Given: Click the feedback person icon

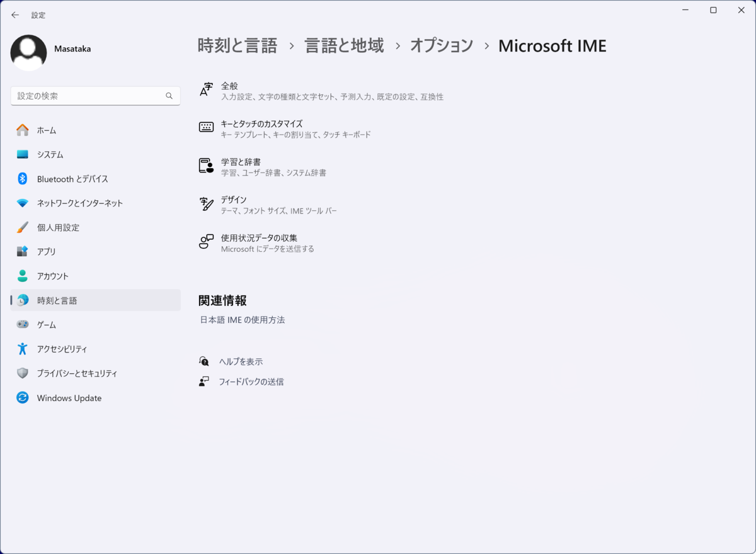Looking at the screenshot, I should tap(204, 382).
